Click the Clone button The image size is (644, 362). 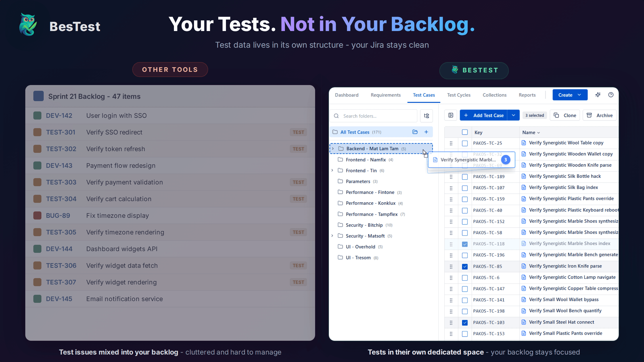[x=565, y=115]
